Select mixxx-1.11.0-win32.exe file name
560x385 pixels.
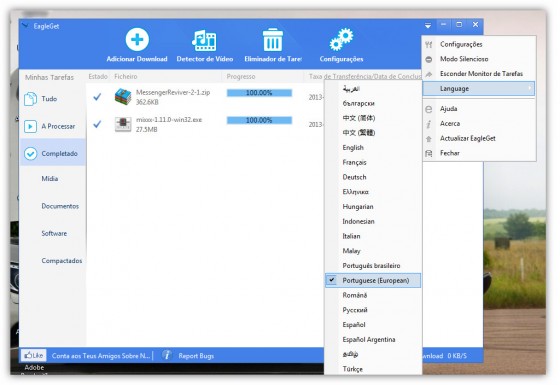tap(169, 120)
